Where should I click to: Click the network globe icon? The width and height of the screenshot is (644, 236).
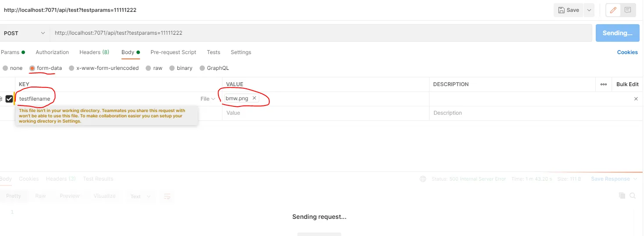click(x=423, y=179)
